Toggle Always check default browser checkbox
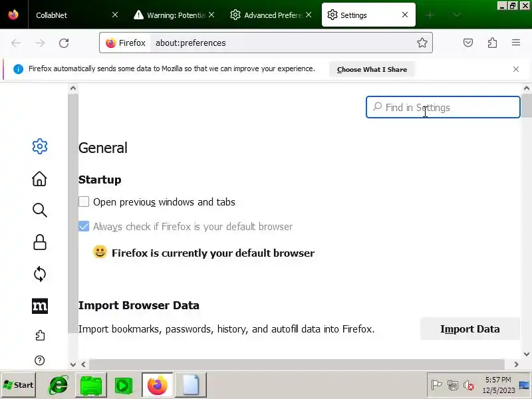Image resolution: width=532 pixels, height=399 pixels. 84,226
